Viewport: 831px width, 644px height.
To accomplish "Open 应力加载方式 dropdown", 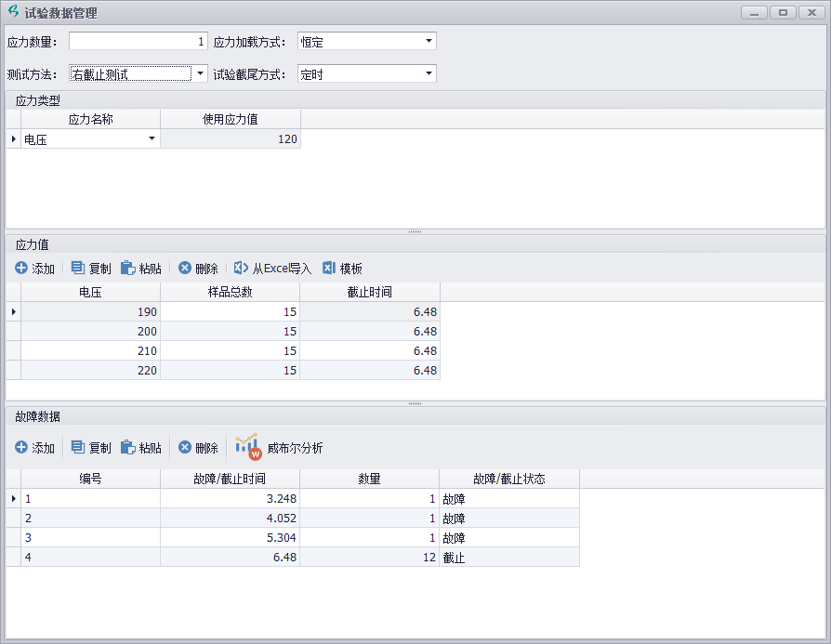I will [x=429, y=42].
